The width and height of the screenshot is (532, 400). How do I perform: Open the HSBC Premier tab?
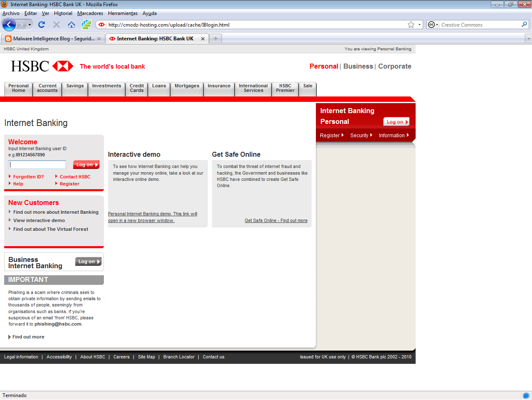point(285,89)
